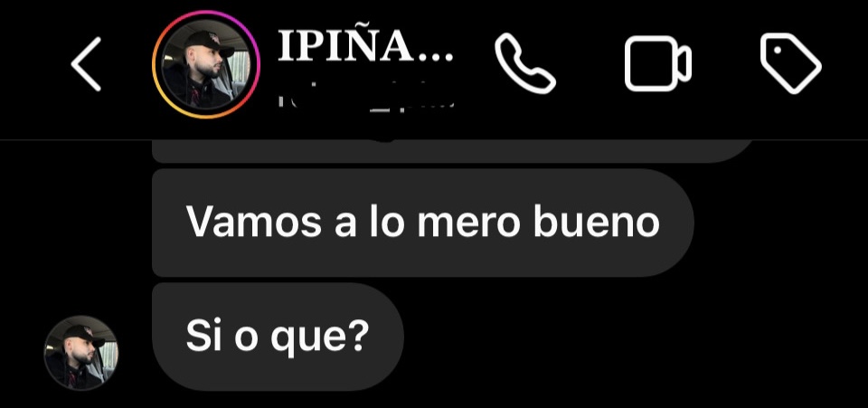Tap the blurred username under IPIÑA...
The width and height of the screenshot is (868, 408).
pos(365,99)
